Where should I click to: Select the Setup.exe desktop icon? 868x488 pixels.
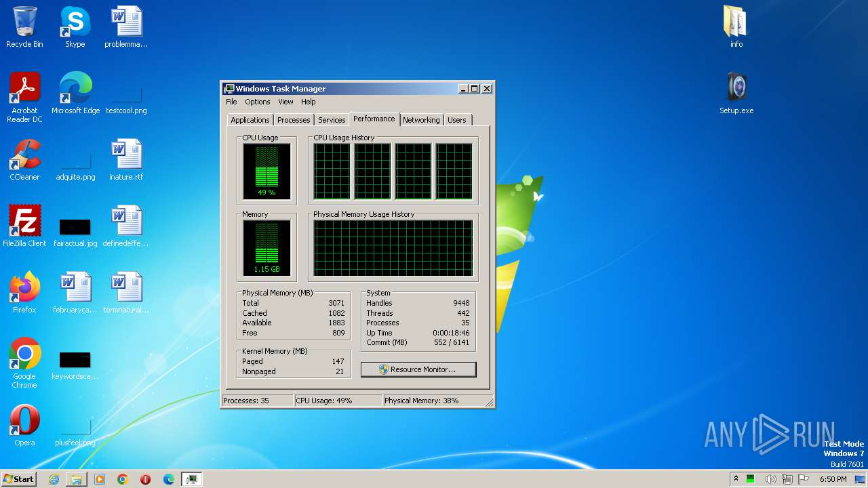click(x=736, y=94)
